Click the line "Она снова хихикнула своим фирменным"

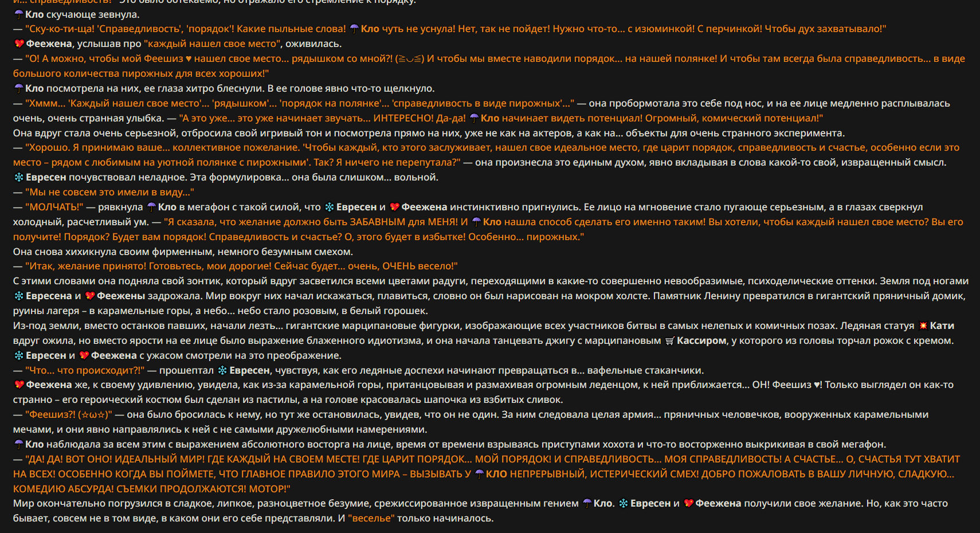tap(183, 252)
